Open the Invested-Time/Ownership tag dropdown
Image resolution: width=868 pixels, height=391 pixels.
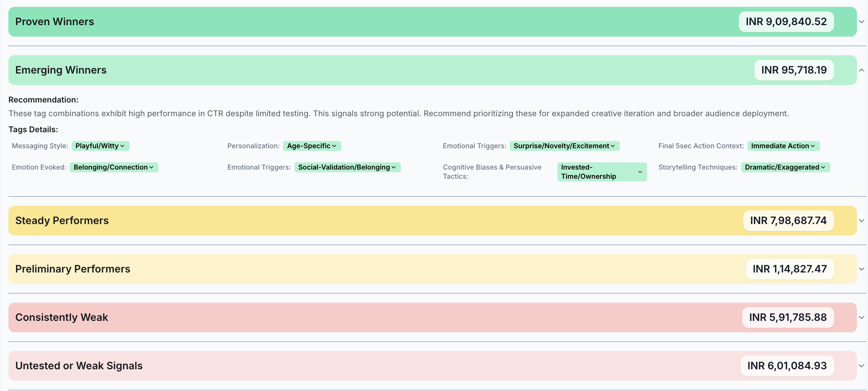(602, 172)
